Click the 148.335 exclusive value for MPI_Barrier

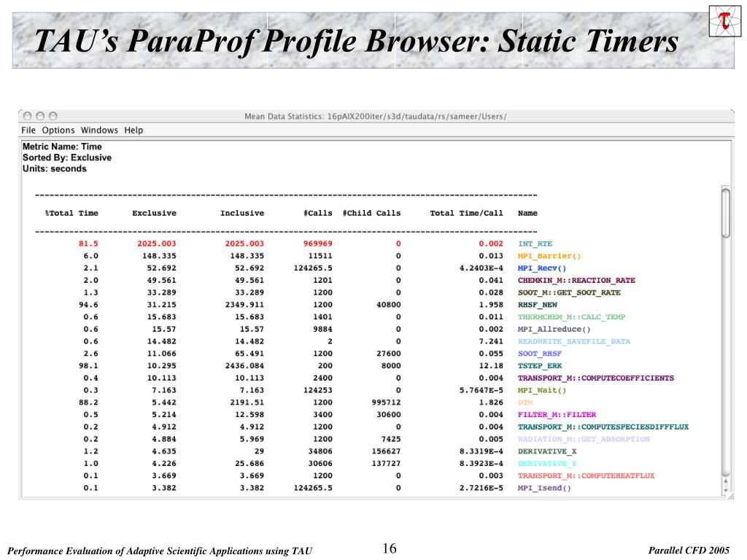[159, 256]
